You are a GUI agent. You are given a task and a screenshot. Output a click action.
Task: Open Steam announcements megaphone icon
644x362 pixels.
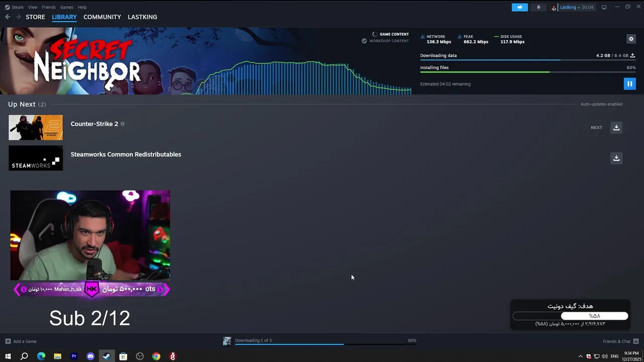pyautogui.click(x=520, y=7)
